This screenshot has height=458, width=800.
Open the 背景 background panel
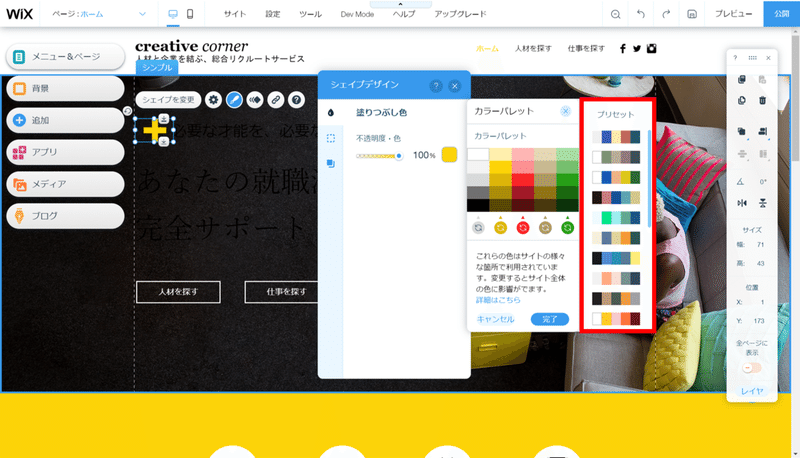point(65,89)
